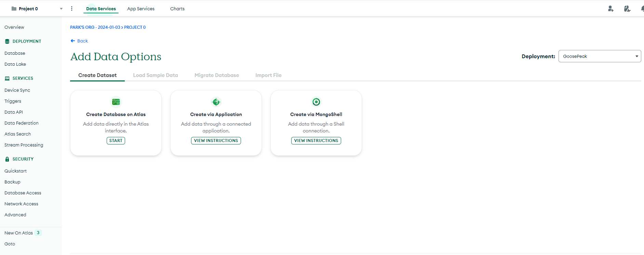Open Database Access in the sidebar
Screen dimensions: 644x255
click(23, 193)
